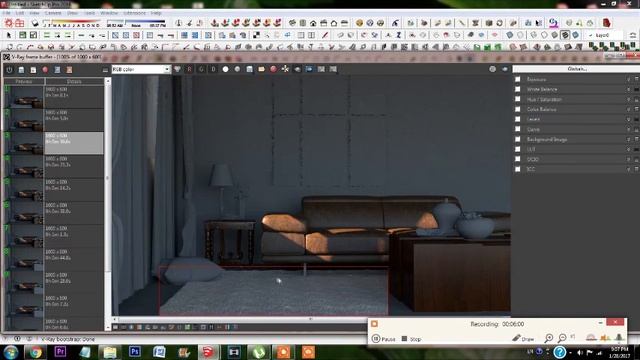Click the Preview column header
Image resolution: width=640 pixels, height=360 pixels.
(24, 82)
